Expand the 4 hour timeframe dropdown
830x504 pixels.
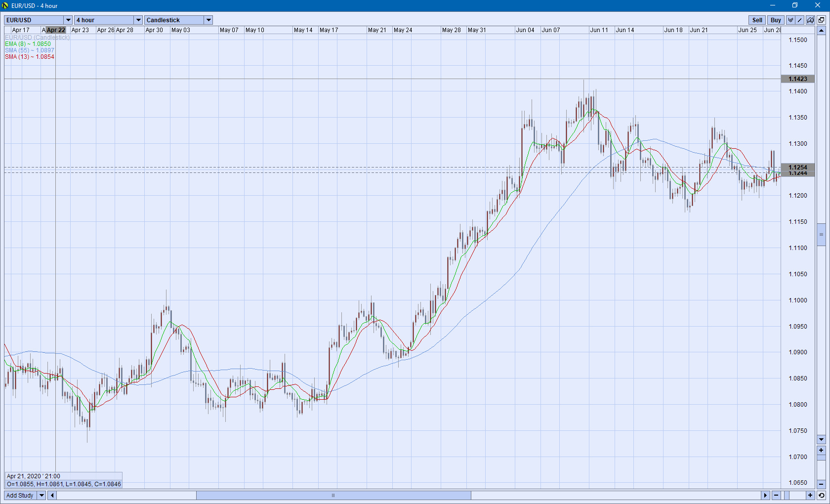click(138, 20)
